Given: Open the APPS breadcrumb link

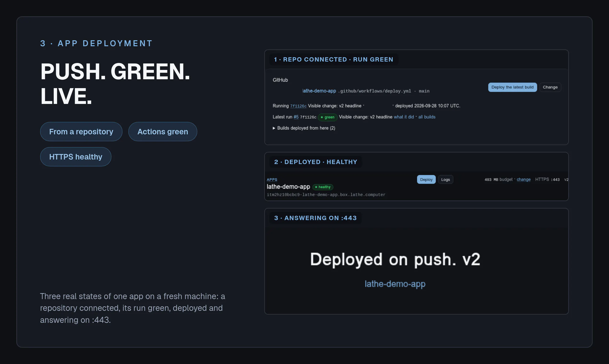Looking at the screenshot, I should pyautogui.click(x=272, y=180).
